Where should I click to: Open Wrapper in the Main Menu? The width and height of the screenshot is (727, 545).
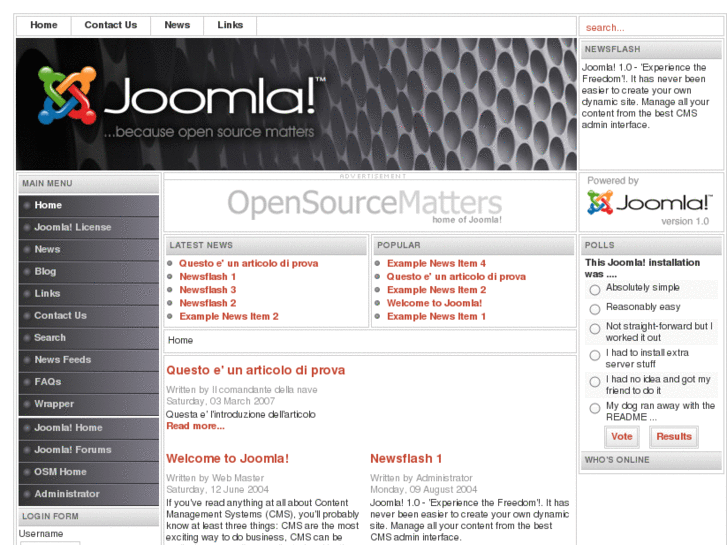coord(89,404)
